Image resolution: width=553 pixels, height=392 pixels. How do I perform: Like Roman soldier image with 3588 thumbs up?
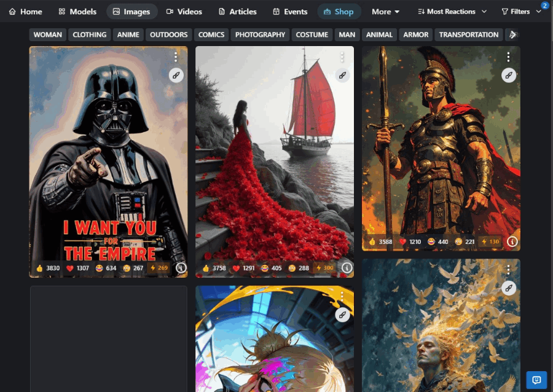pos(380,242)
